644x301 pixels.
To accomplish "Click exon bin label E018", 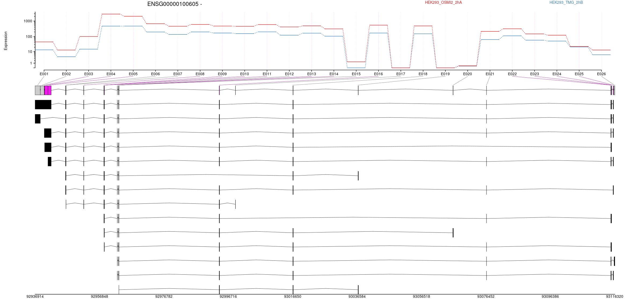I will 423,74.
